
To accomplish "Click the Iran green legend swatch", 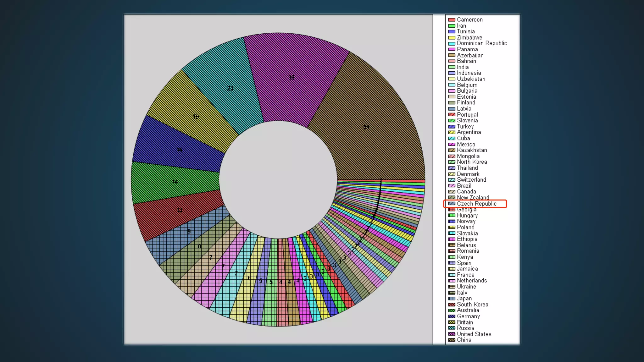I will click(x=452, y=26).
